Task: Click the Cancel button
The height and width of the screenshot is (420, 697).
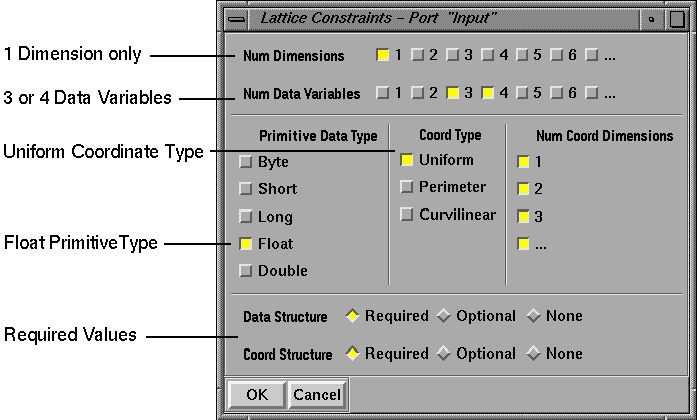Action: (x=316, y=395)
